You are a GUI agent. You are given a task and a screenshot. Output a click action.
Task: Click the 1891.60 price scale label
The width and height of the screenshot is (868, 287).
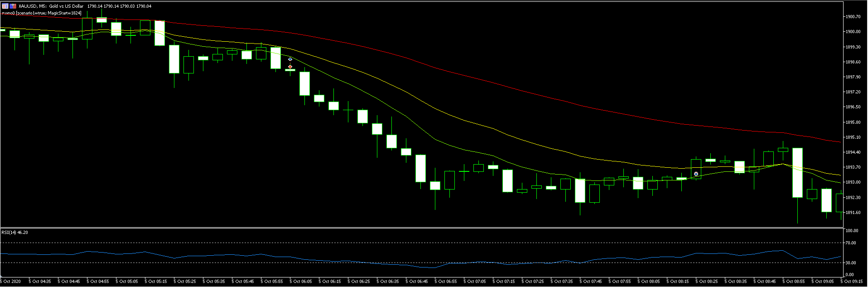tap(853, 213)
